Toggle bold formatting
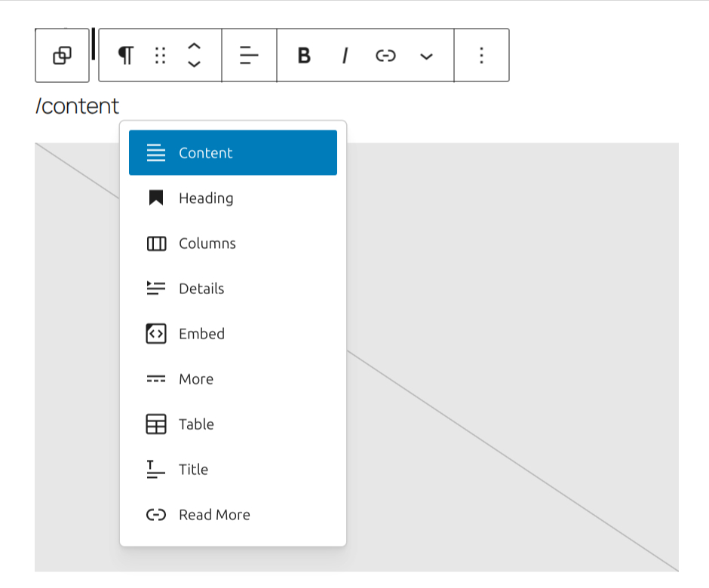The height and width of the screenshot is (588, 709). pyautogui.click(x=303, y=55)
